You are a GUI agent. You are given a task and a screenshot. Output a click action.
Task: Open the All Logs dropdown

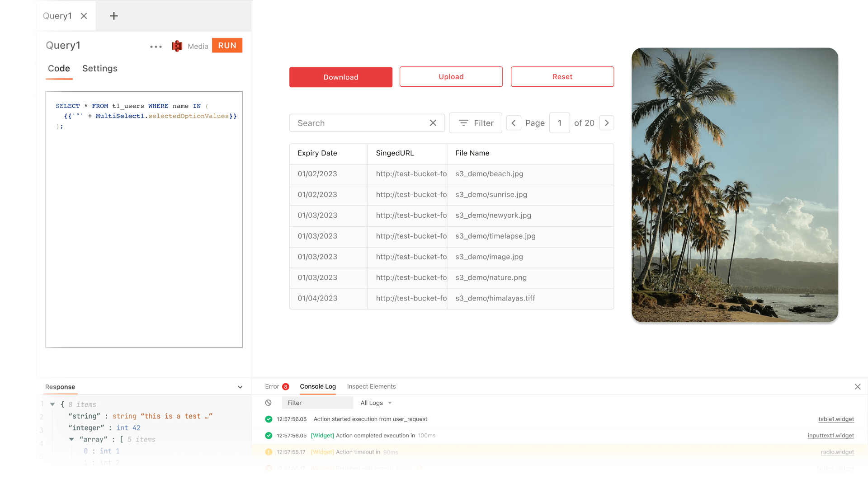pyautogui.click(x=375, y=403)
